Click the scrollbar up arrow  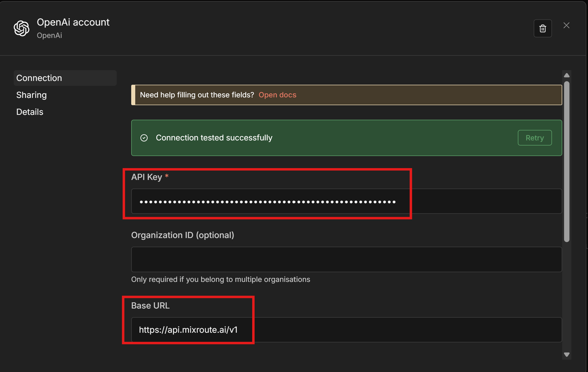567,75
